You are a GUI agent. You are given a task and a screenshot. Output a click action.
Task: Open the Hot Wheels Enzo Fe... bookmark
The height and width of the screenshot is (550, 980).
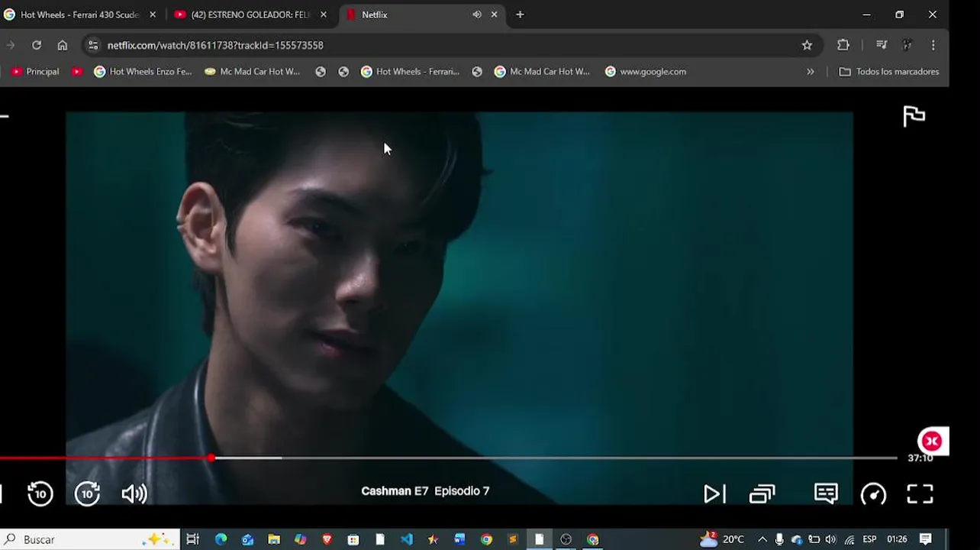[143, 72]
